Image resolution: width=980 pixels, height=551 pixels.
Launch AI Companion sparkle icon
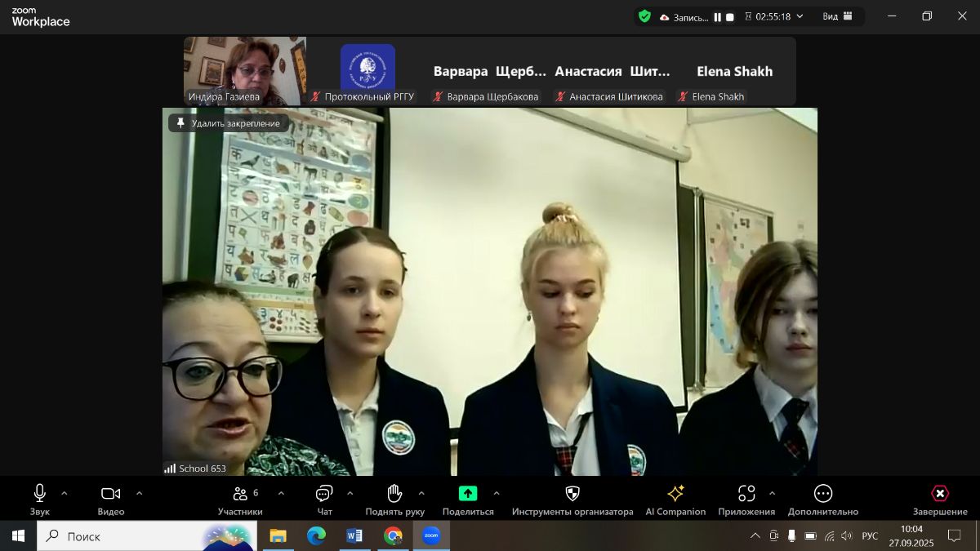[x=675, y=493]
